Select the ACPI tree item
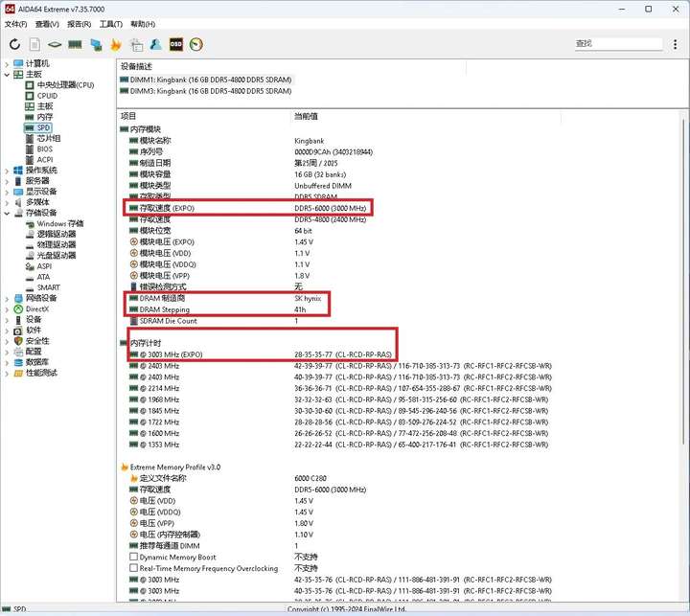Image resolution: width=690 pixels, height=616 pixels. pyautogui.click(x=45, y=160)
